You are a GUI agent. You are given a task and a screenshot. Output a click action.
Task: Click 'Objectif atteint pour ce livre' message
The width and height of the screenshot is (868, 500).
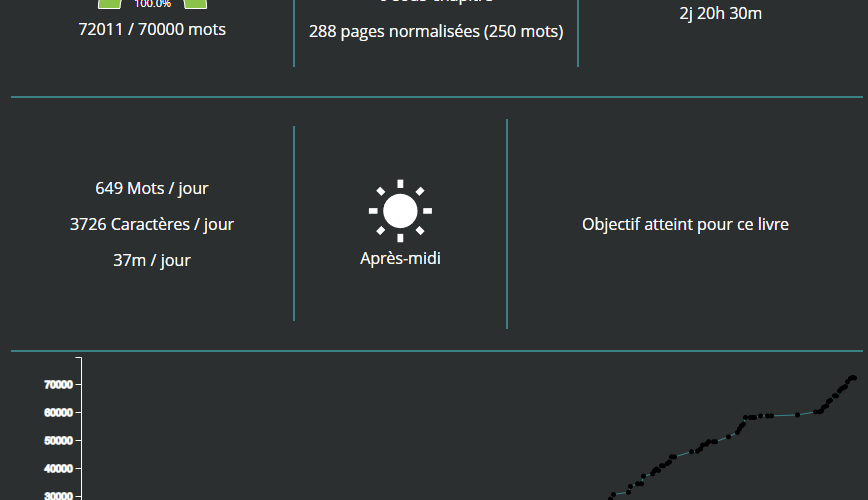(x=685, y=224)
